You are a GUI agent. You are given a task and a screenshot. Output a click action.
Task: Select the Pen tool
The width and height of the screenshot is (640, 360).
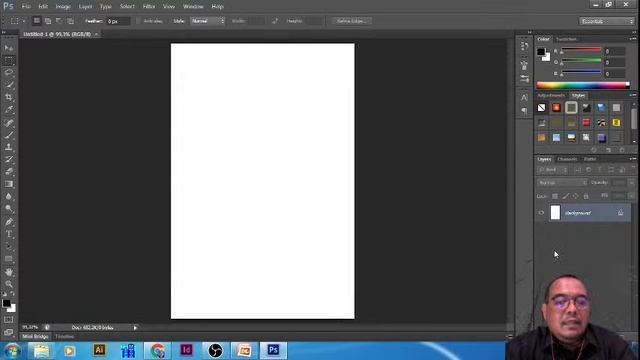(x=9, y=222)
